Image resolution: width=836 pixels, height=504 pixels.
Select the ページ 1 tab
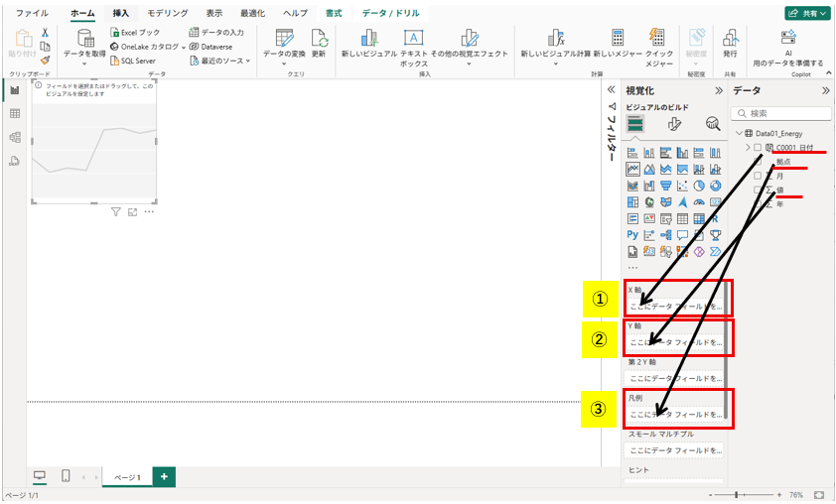[x=127, y=477]
